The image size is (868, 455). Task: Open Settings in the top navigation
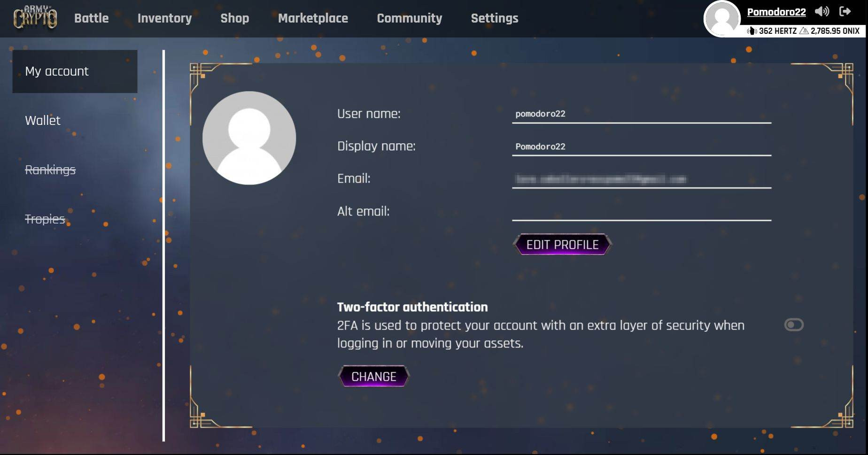(494, 18)
